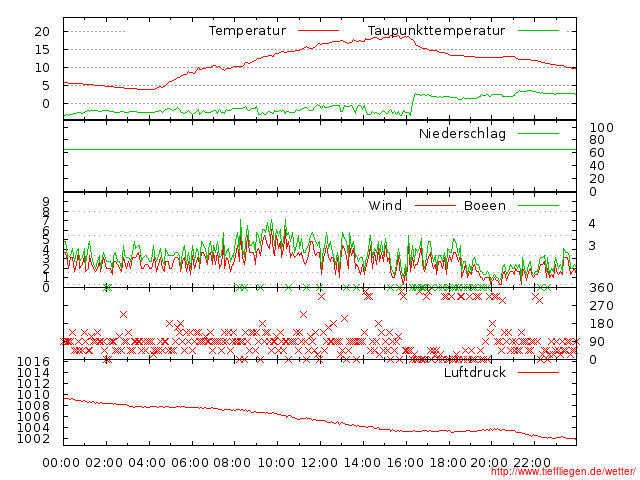Click the Beaufort 3 wind axis value

click(x=592, y=246)
